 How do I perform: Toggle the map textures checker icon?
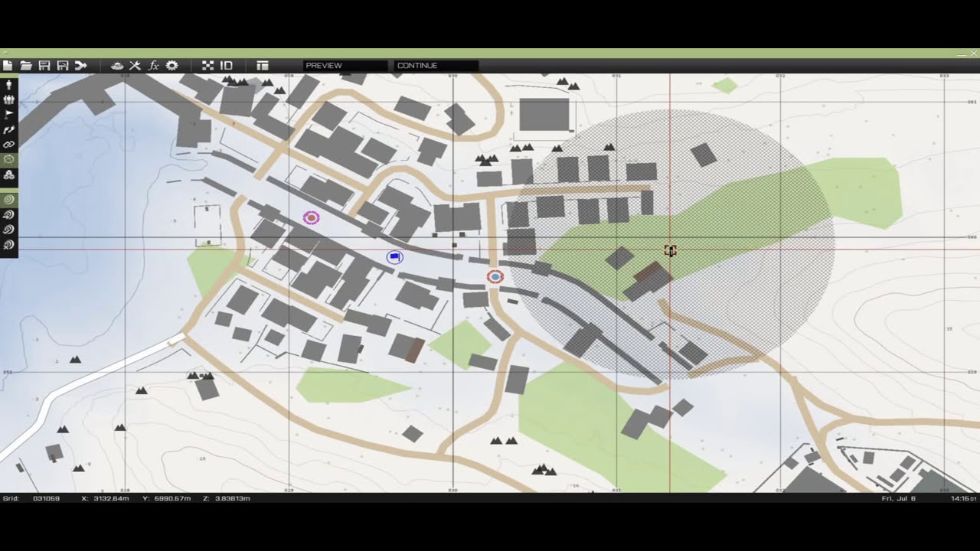(x=207, y=66)
